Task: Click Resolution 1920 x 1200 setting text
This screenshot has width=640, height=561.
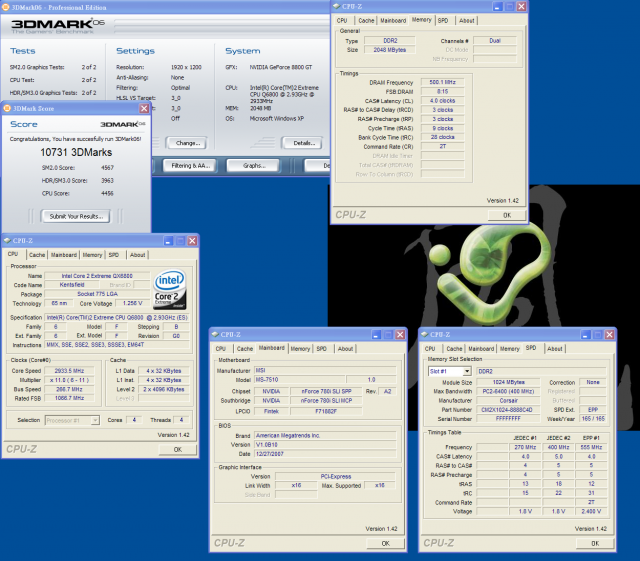Action: point(186,67)
